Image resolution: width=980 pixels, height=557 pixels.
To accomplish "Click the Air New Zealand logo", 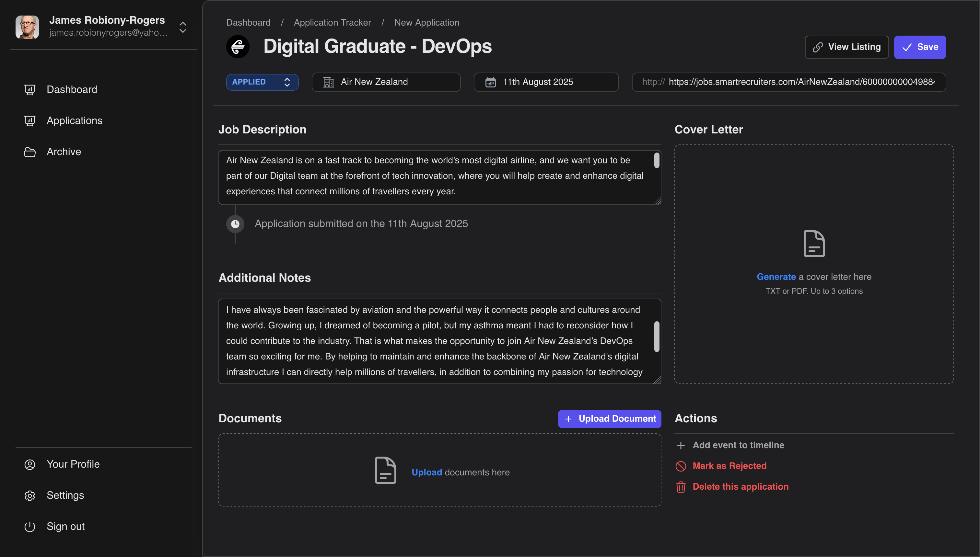I will pyautogui.click(x=238, y=46).
